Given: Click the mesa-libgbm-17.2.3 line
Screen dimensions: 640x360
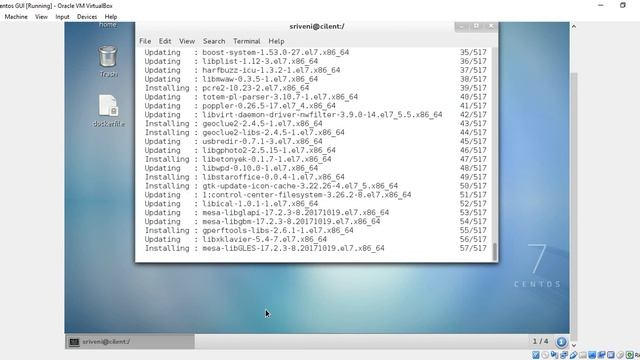Looking at the screenshot, I should click(x=316, y=222).
